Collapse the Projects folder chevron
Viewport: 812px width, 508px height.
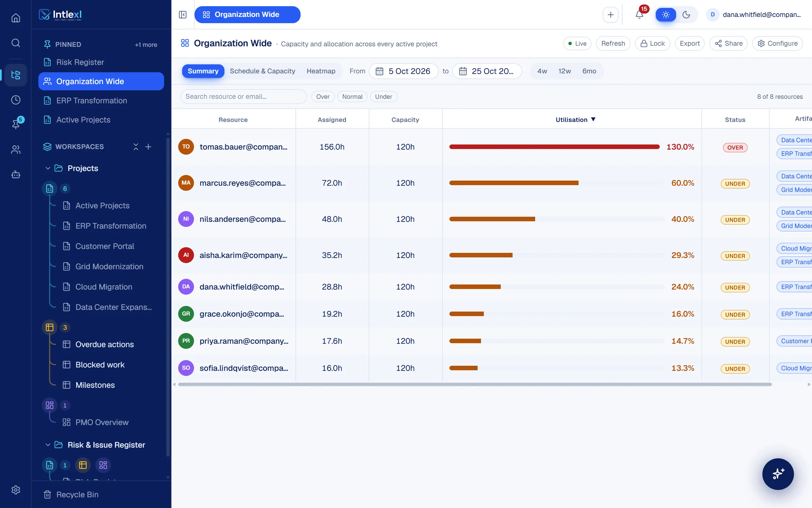(x=48, y=168)
